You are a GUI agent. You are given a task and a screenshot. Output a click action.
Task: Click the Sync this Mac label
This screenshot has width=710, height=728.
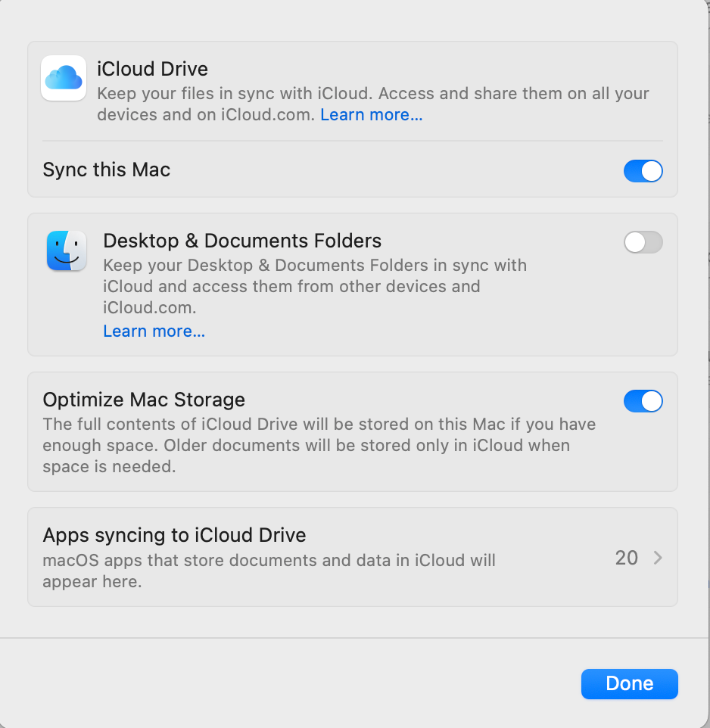[106, 170]
